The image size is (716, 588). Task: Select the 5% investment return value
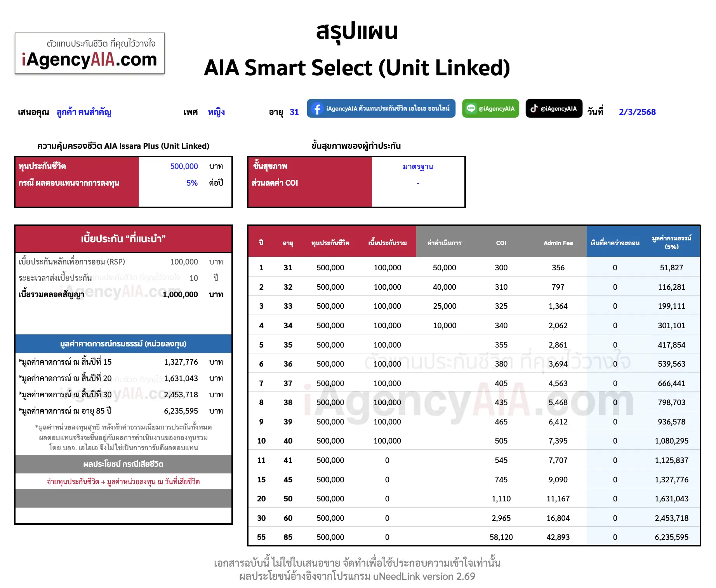(192, 183)
